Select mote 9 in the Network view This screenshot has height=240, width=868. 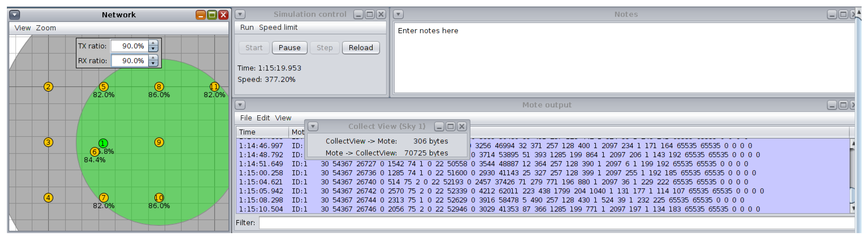tap(159, 142)
